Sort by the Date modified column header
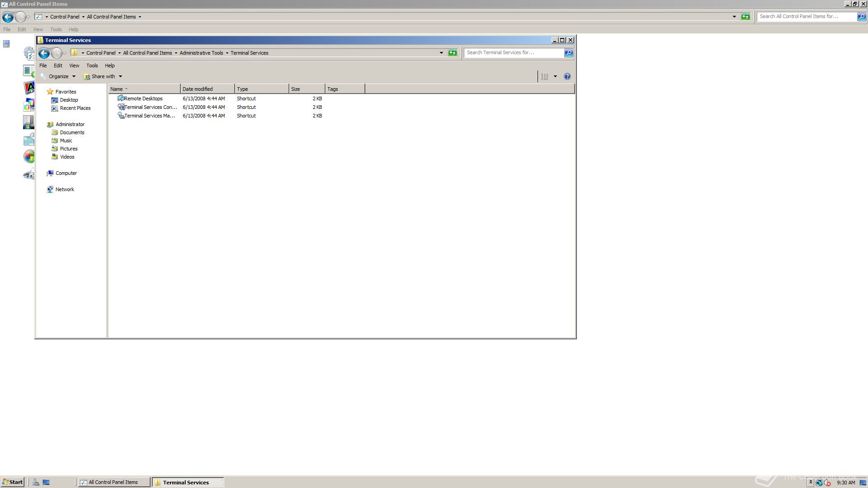Viewport: 868px width, 488px height. (208, 89)
